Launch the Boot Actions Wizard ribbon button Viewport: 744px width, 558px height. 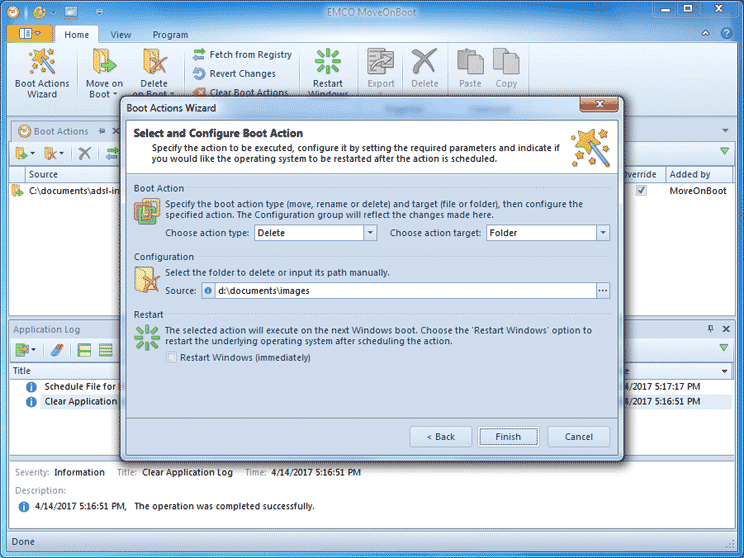coord(42,73)
